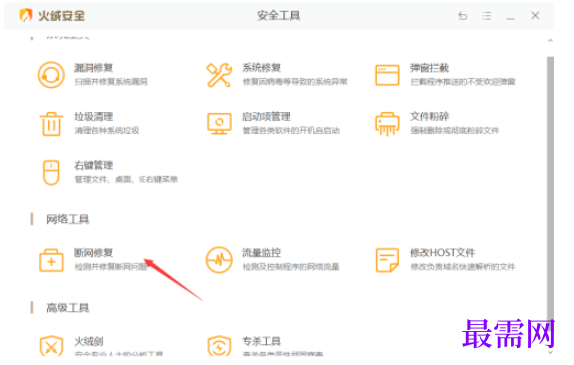Open the title bar menu list icon

(x=487, y=16)
